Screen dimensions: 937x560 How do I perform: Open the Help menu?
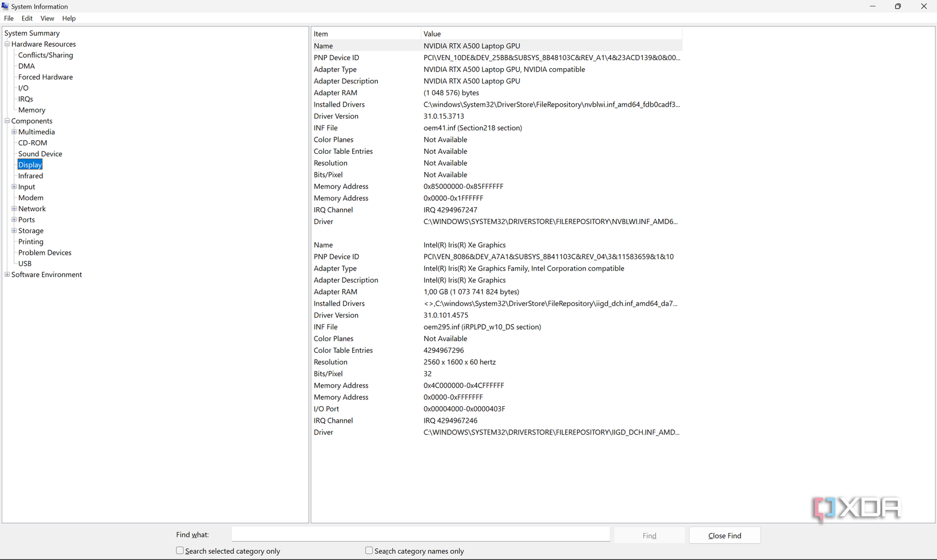tap(69, 18)
